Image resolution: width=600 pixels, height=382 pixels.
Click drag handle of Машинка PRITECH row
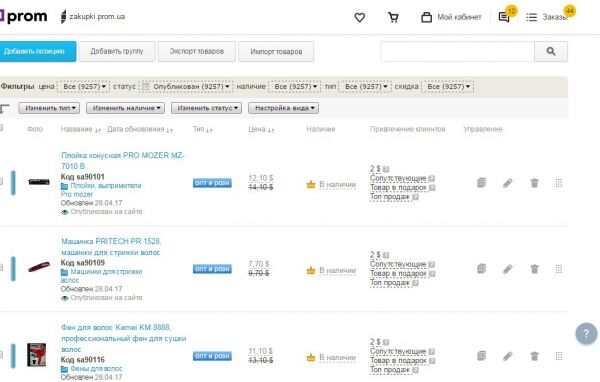[559, 269]
